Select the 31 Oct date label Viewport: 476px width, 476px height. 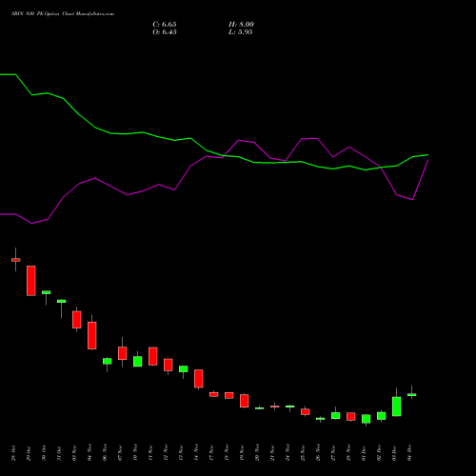tap(59, 453)
